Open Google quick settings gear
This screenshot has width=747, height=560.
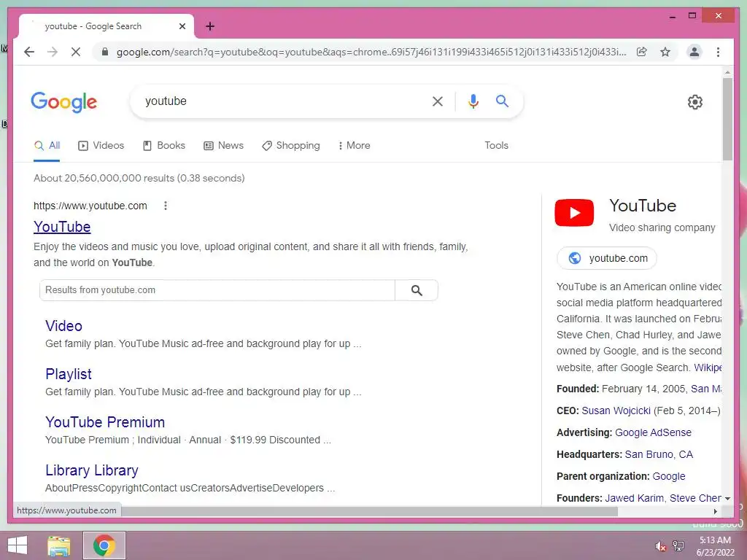[x=694, y=102]
